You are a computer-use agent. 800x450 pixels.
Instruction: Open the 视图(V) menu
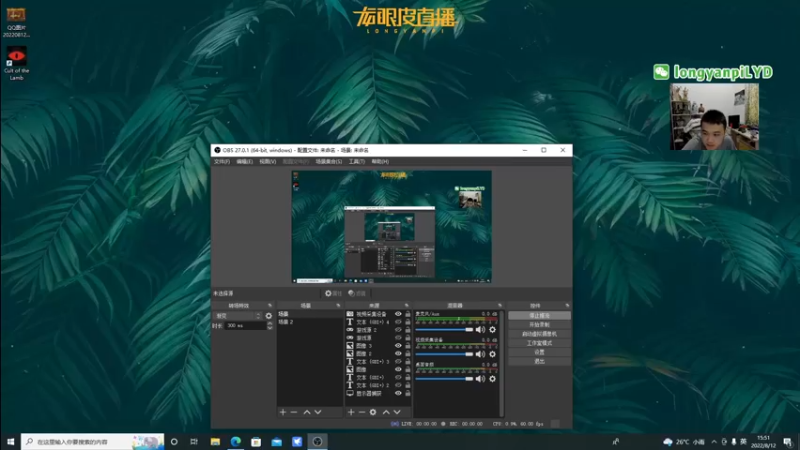coord(267,162)
